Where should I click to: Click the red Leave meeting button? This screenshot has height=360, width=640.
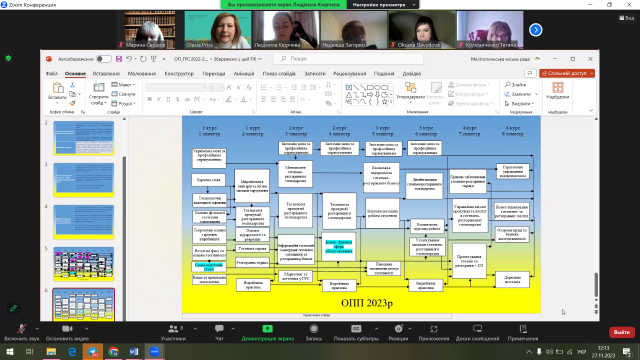[622, 332]
